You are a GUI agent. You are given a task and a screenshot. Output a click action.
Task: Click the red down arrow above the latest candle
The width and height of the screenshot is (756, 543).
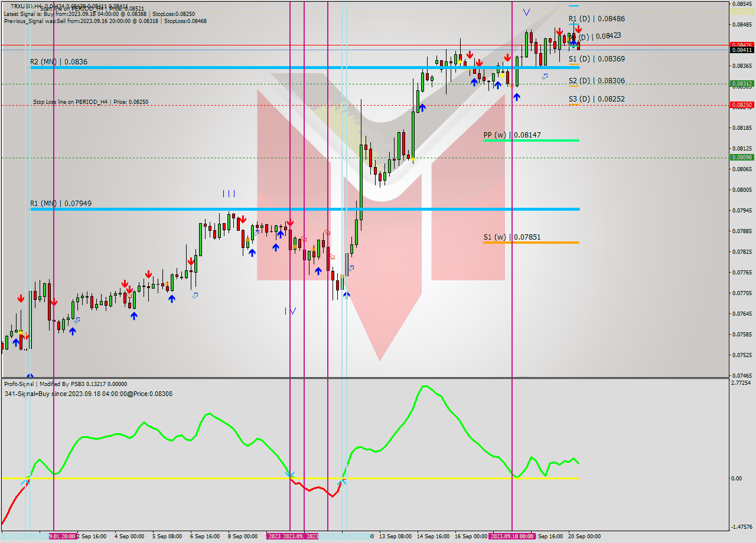point(578,29)
